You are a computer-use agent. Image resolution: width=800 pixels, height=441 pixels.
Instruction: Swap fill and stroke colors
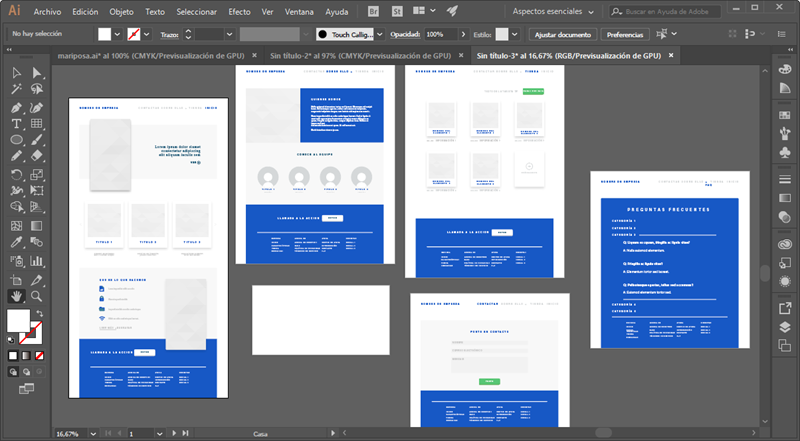(39, 313)
